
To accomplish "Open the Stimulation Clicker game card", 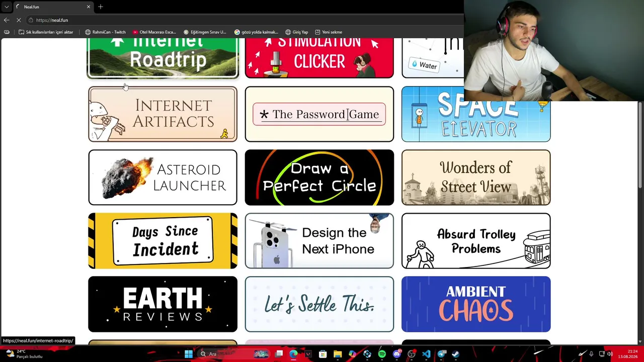I will click(x=319, y=58).
